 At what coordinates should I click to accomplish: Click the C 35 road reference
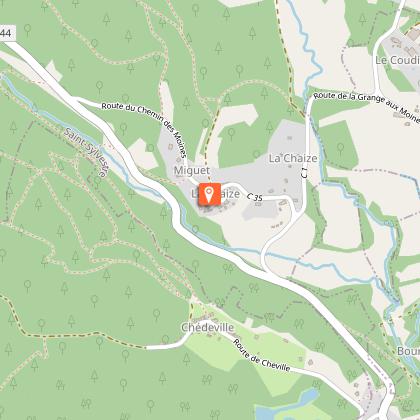(x=255, y=197)
